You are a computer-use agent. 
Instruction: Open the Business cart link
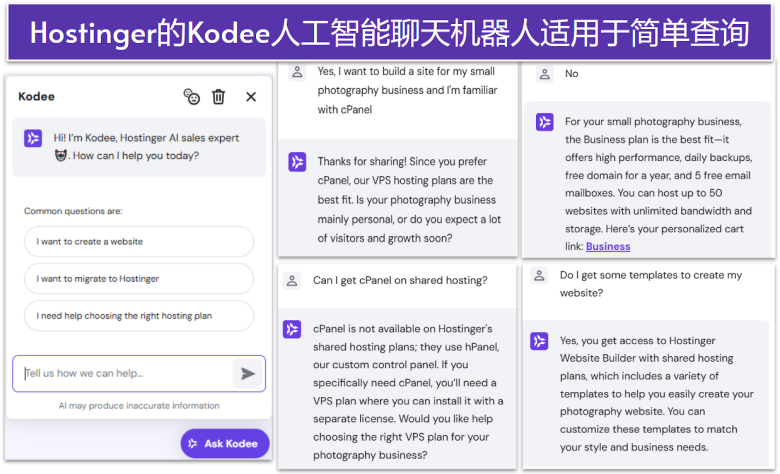[x=608, y=246]
